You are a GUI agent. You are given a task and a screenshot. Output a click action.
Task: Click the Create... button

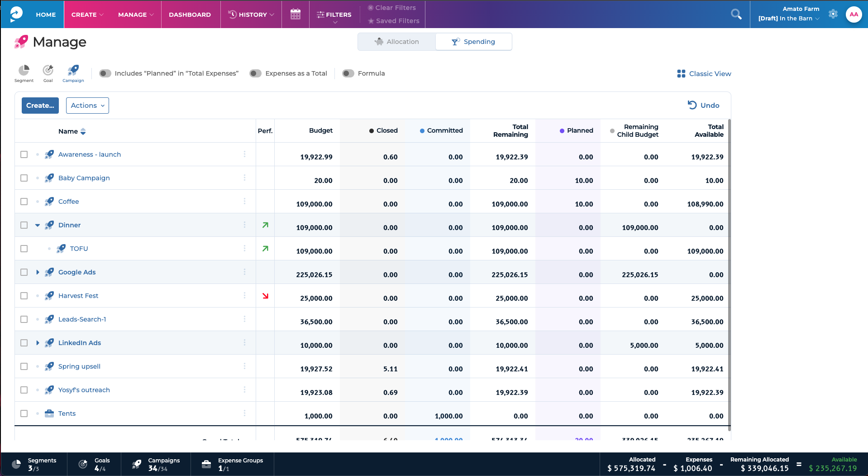tap(40, 106)
